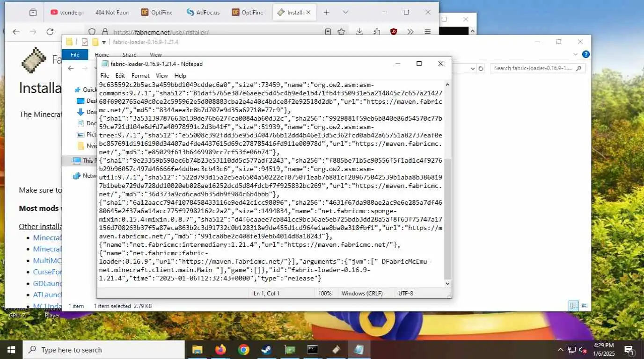Screen dimensions: 644x359
Task: Click Notepad vertical scrollbar down arrow
Action: pos(447,283)
